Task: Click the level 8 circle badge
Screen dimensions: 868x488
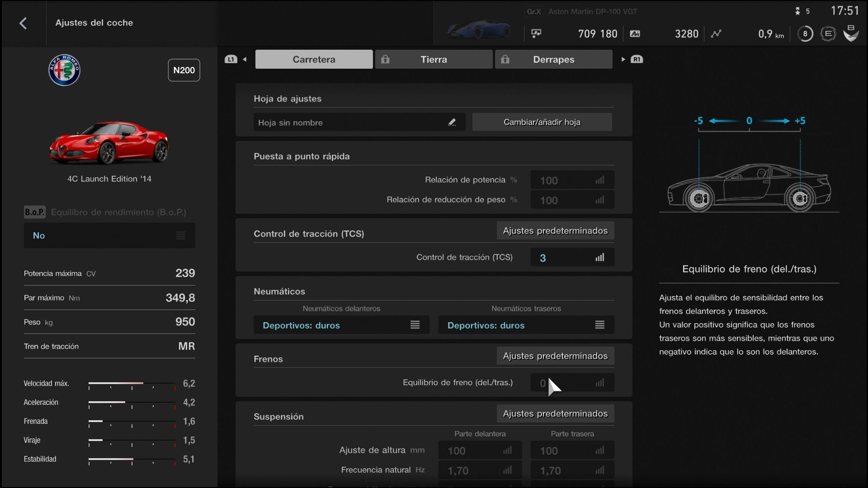Action: click(x=805, y=33)
